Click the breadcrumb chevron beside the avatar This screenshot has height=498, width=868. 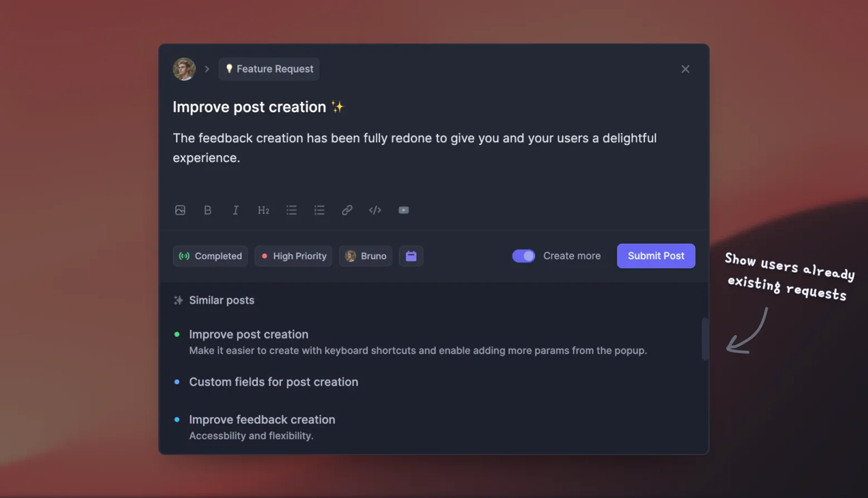(207, 69)
